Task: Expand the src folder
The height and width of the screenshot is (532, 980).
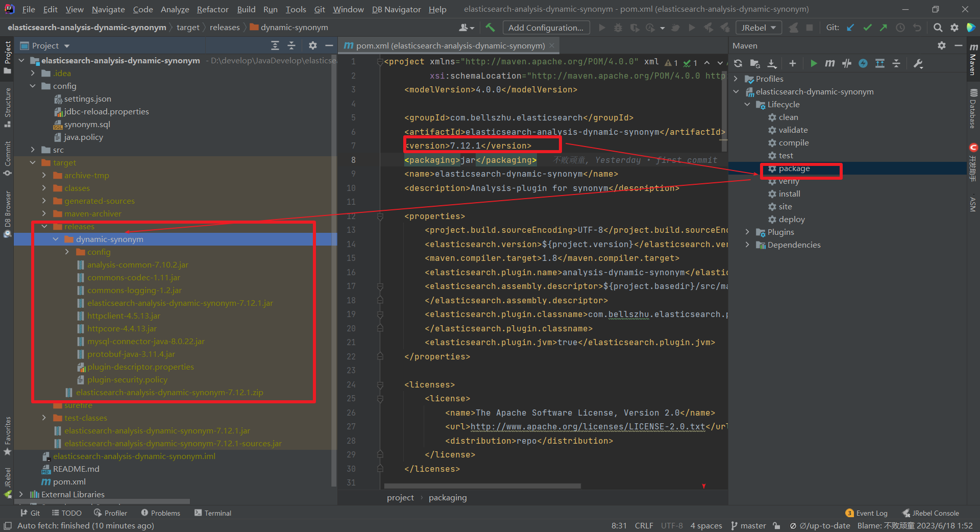Action: click(33, 150)
